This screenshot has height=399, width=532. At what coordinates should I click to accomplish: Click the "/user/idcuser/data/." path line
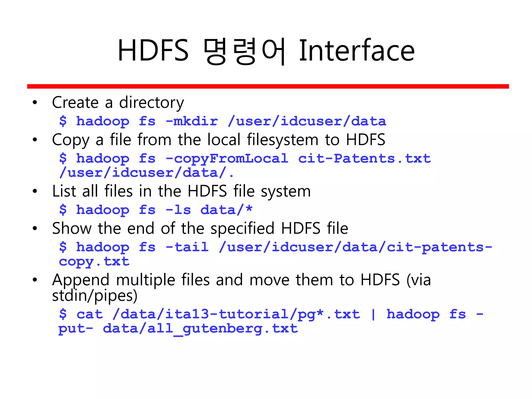tap(147, 173)
